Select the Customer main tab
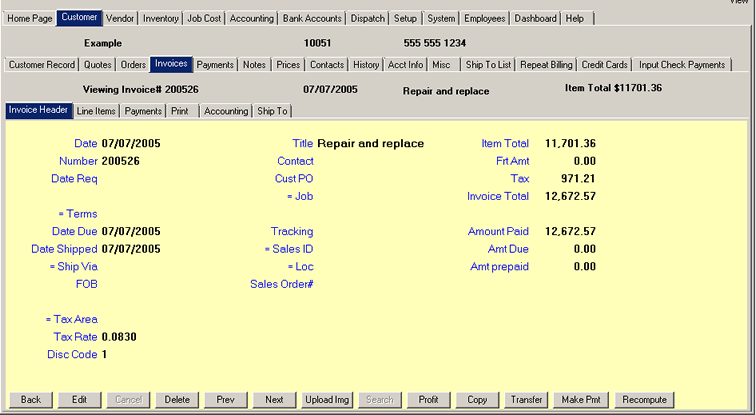Viewport: 756px width, 415px height. tap(80, 17)
